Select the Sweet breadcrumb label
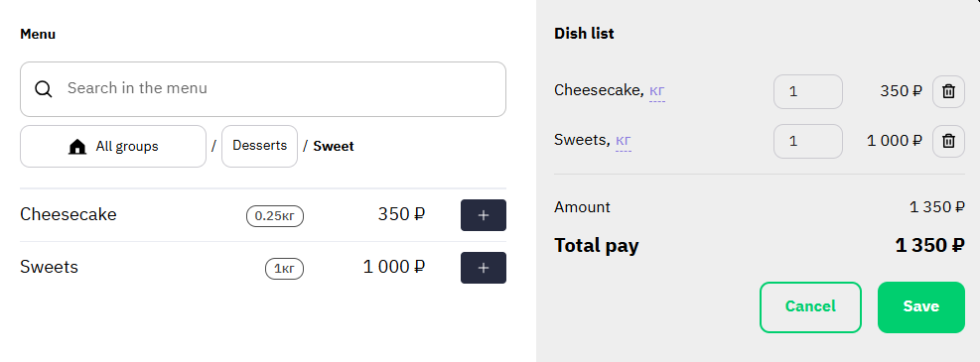Viewport: 980px width, 362px height. click(x=334, y=146)
